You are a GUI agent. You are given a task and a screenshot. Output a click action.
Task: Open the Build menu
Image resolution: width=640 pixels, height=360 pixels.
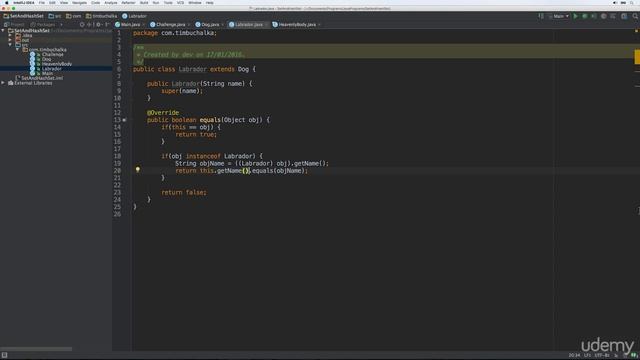pos(144,2)
